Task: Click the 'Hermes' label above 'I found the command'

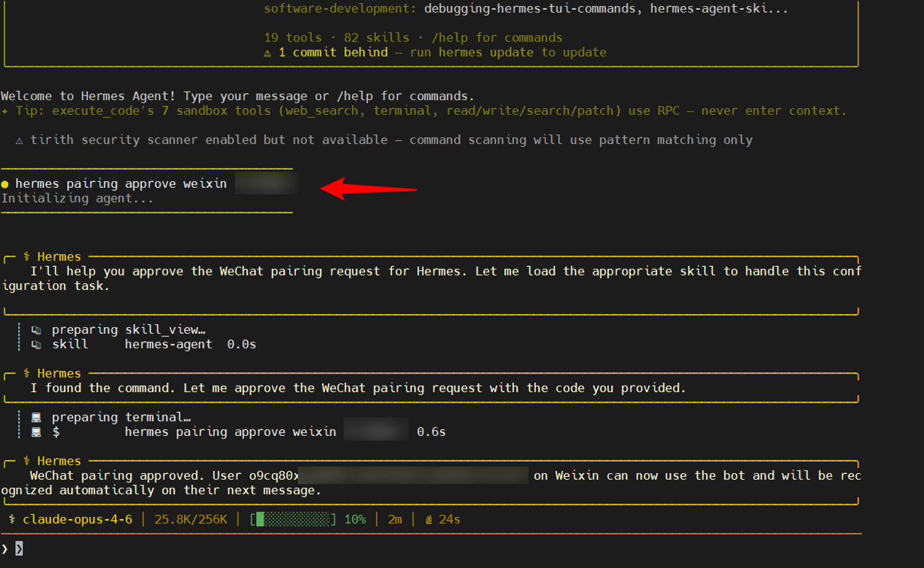Action: pyautogui.click(x=59, y=374)
